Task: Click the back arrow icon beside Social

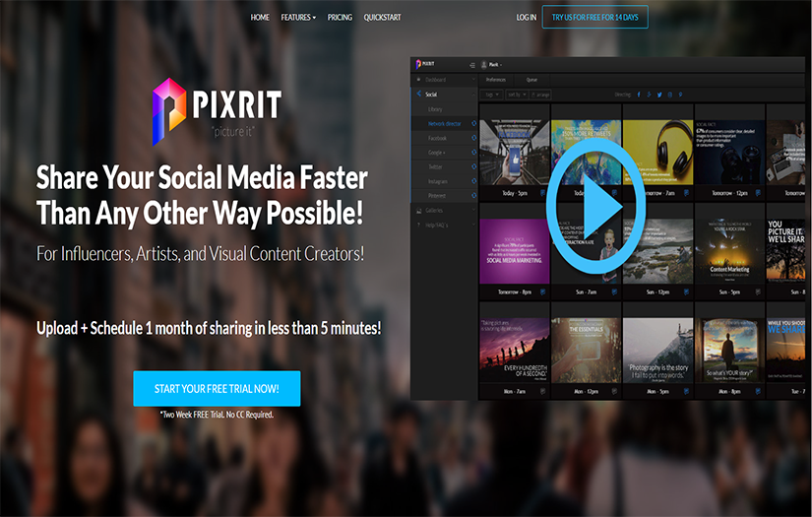Action: pyautogui.click(x=419, y=94)
